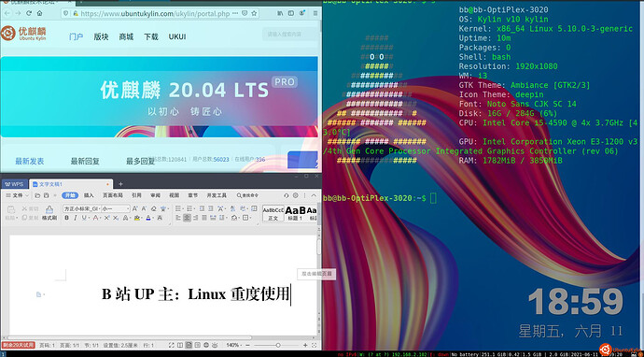The width and height of the screenshot is (644, 357).
Task: Toggle italic formatting in WPS
Action: [x=76, y=218]
